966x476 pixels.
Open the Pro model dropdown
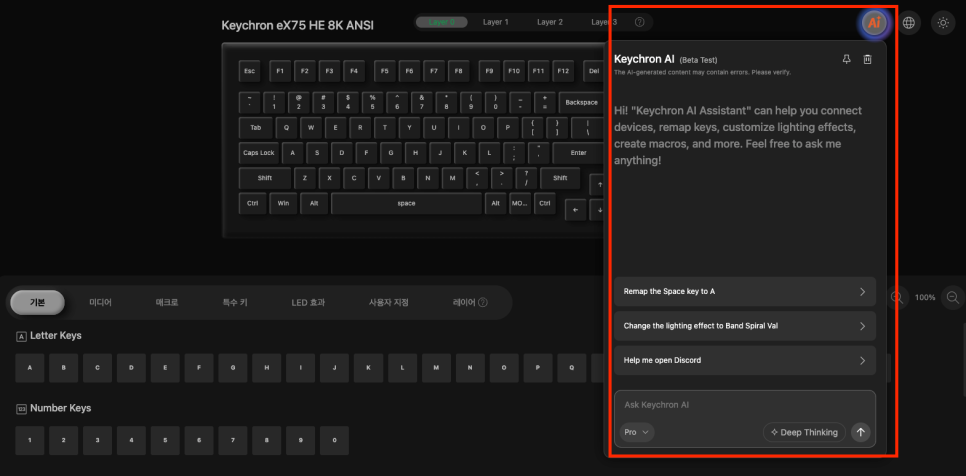[x=636, y=432]
